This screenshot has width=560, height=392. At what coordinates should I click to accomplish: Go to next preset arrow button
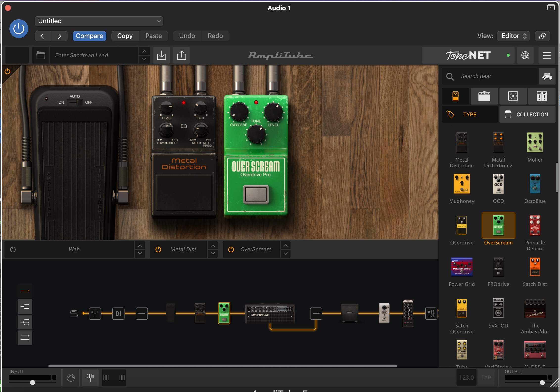tap(59, 36)
